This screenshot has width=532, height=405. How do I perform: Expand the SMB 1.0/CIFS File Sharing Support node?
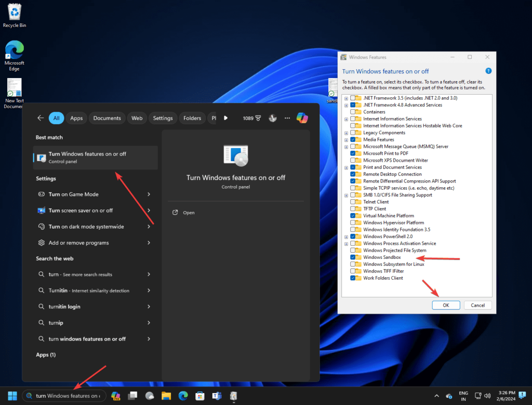pos(346,195)
